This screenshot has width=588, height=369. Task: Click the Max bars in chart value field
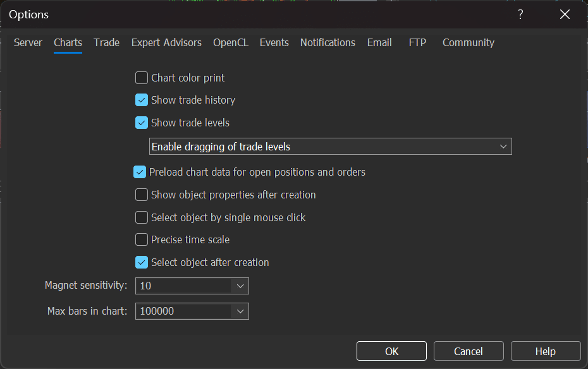click(x=183, y=311)
